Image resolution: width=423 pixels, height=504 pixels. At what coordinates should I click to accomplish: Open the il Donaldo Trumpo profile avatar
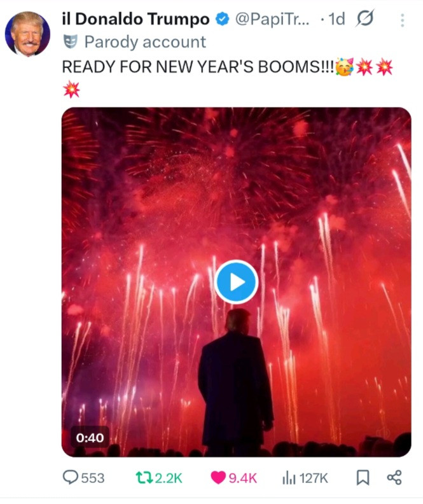coord(27,34)
